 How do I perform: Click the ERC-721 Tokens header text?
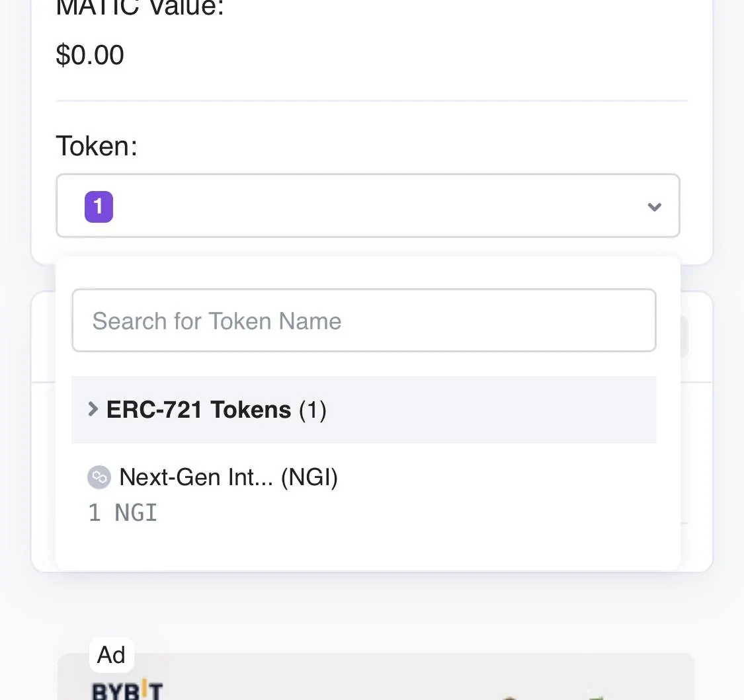(198, 410)
